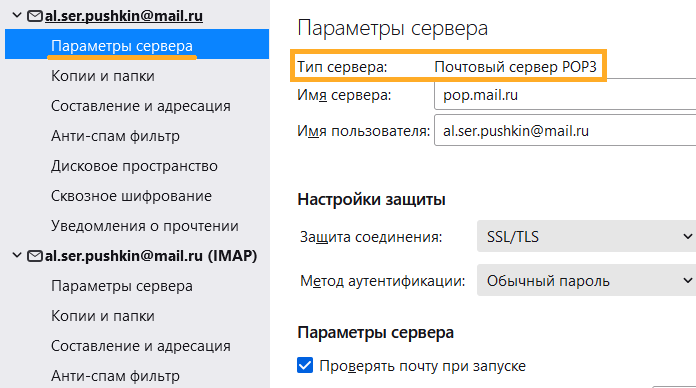Click the envelope icon of the IMAP account
Viewport: 696px width, 388px height.
pos(35,256)
